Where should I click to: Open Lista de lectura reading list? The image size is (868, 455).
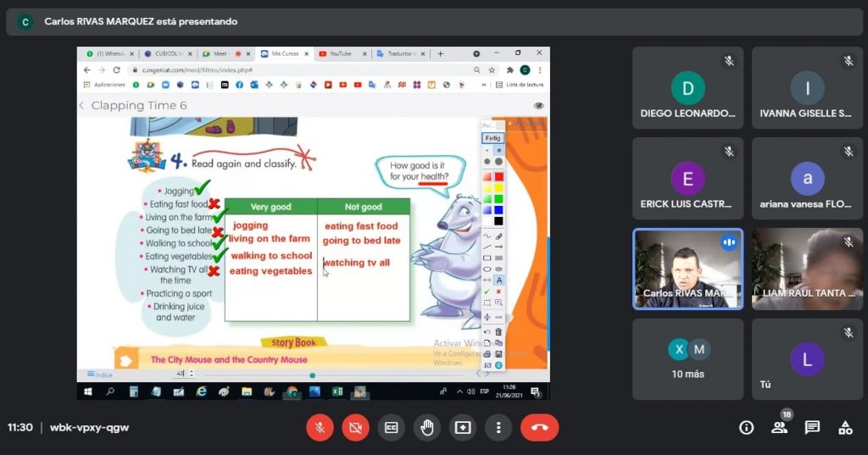click(520, 85)
